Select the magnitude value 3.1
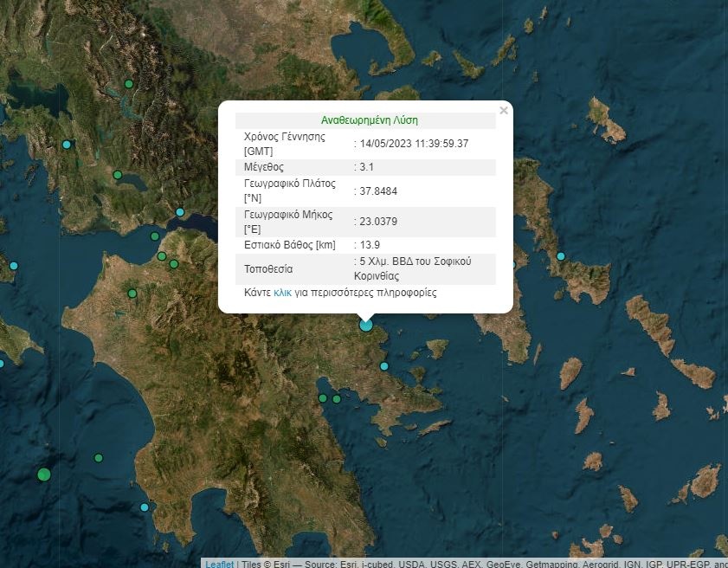 point(366,167)
